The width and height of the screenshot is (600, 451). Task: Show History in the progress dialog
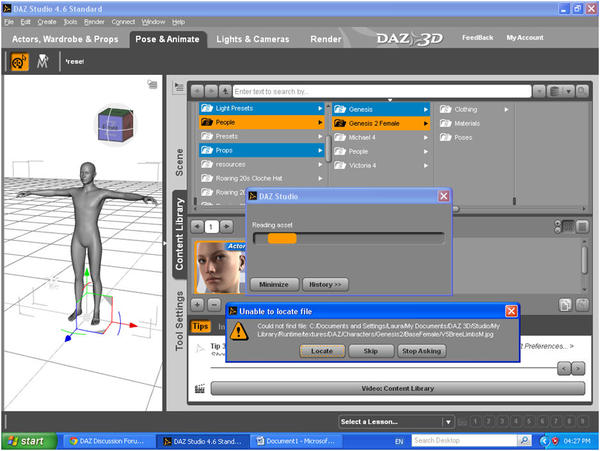coord(325,285)
